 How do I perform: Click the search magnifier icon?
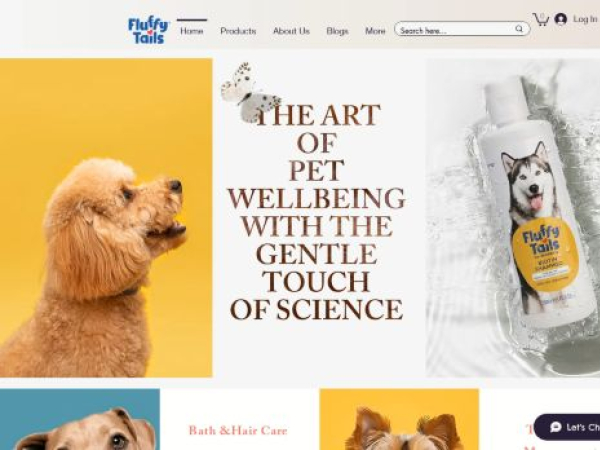coord(519,29)
